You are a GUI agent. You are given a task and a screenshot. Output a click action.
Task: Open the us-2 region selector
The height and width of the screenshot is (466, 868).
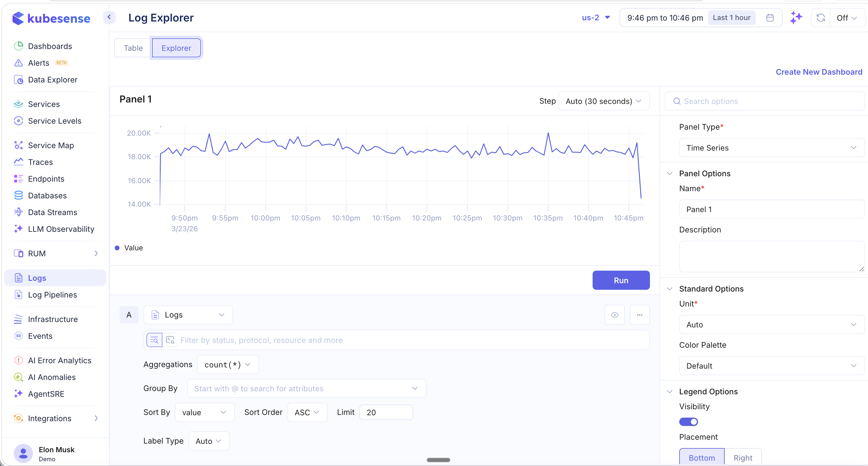click(596, 18)
